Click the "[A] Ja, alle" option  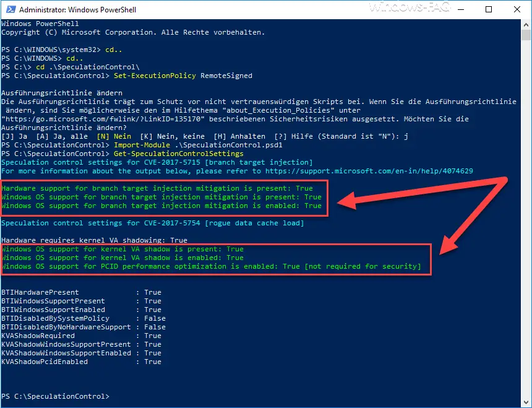[62, 136]
